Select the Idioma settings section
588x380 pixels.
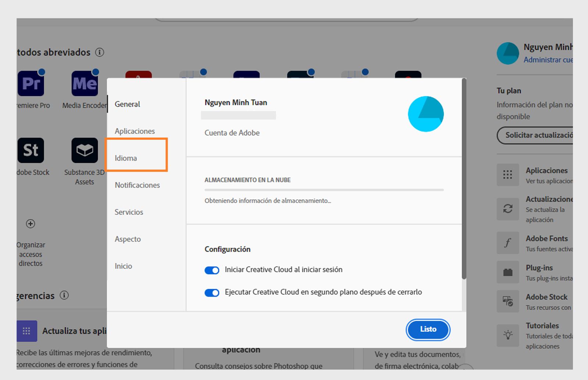(126, 158)
